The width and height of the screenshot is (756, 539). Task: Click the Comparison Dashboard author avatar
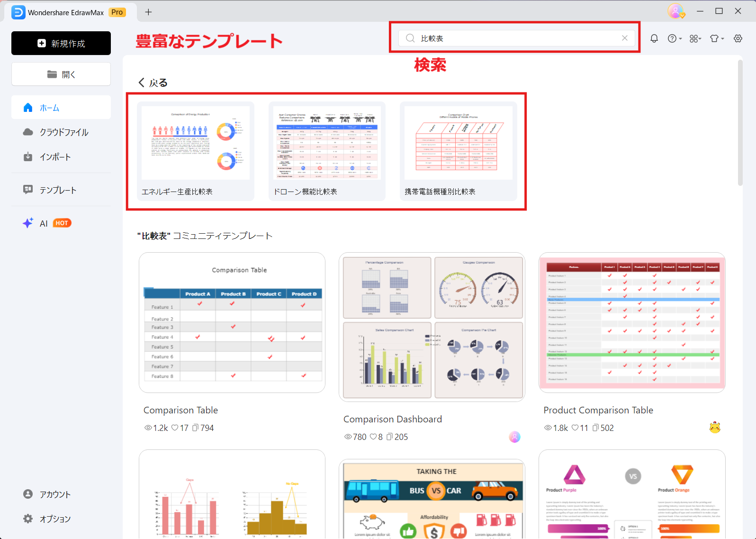coord(515,437)
